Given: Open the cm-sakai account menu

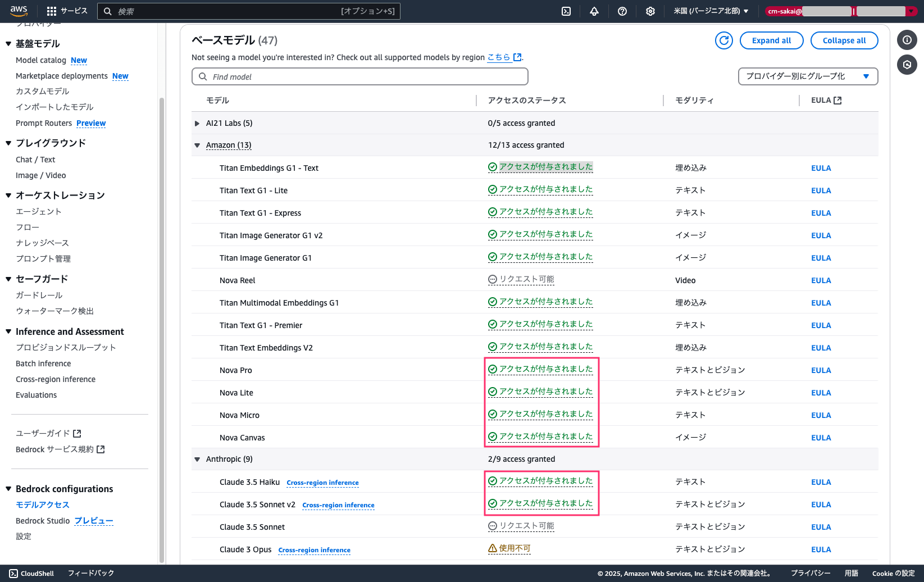Looking at the screenshot, I should (x=840, y=11).
